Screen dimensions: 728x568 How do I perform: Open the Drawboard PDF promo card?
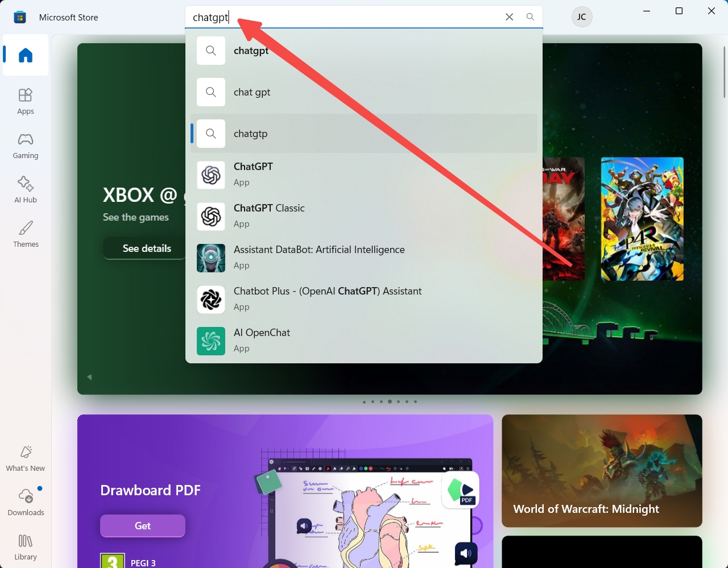[x=285, y=491]
